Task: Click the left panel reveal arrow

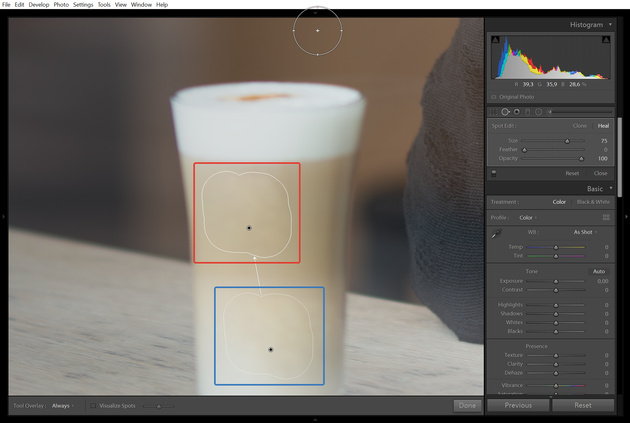Action: [3, 217]
